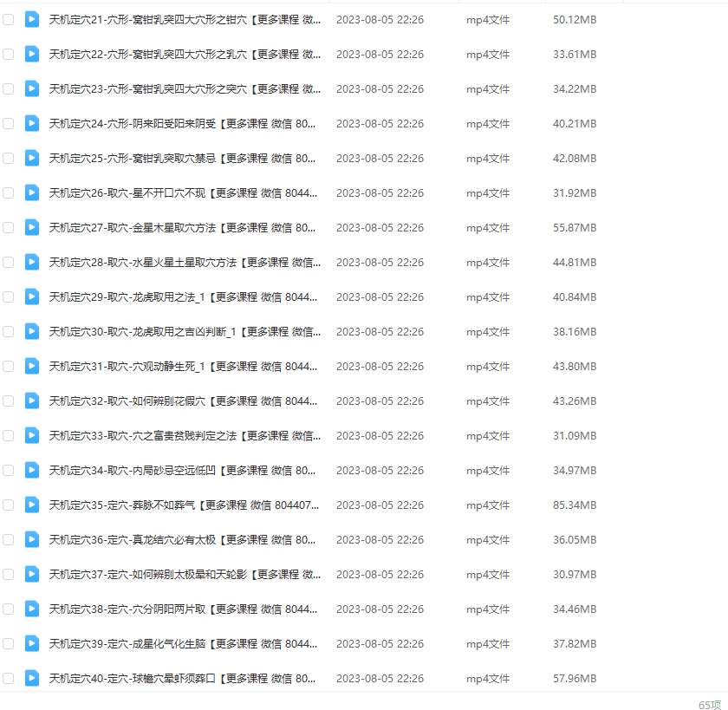Tick the checkbox for 天机定穴22 file
This screenshot has height=710, width=728.
(x=9, y=54)
